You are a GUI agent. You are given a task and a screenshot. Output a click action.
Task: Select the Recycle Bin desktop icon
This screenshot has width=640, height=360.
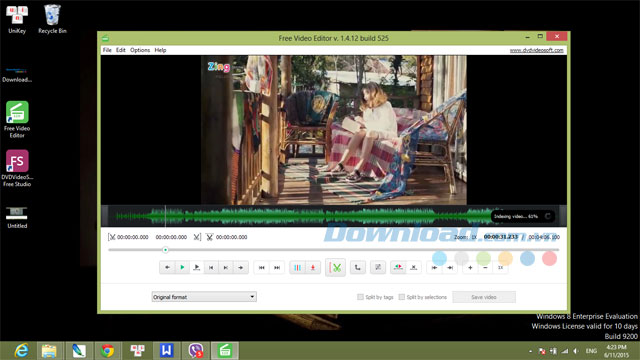[52, 19]
